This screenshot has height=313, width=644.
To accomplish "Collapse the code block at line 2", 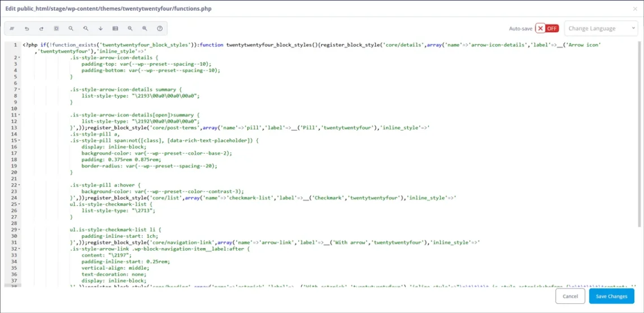I will [19, 58].
